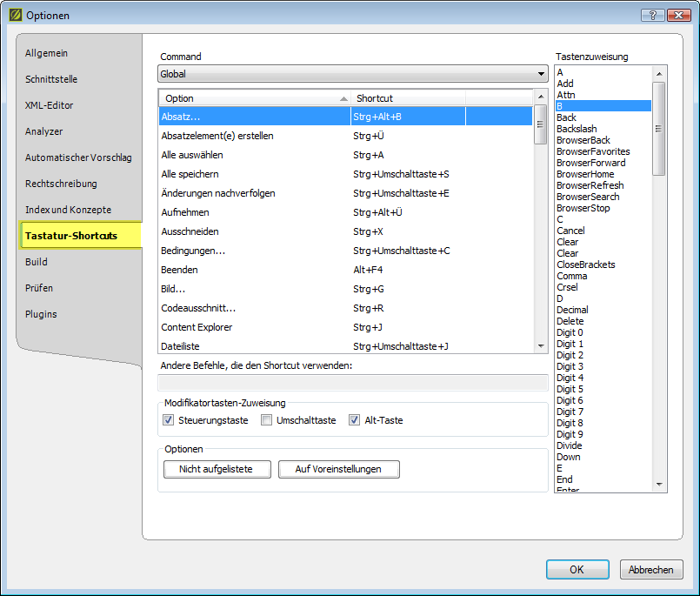Confirm the dialog with OK
The height and width of the screenshot is (596, 700).
tap(577, 570)
